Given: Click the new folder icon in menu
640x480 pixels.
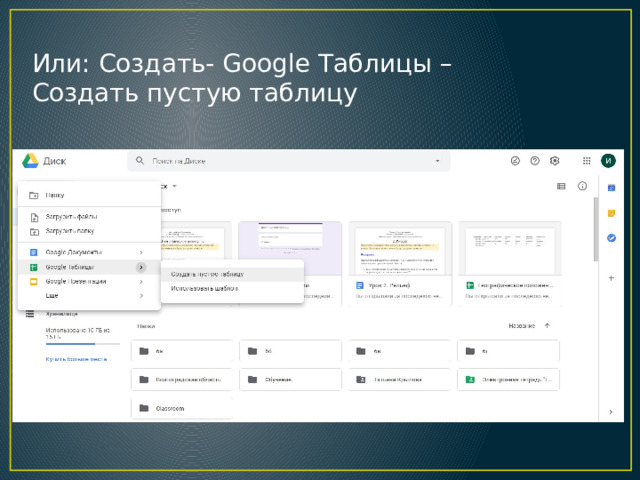Looking at the screenshot, I should (x=34, y=195).
